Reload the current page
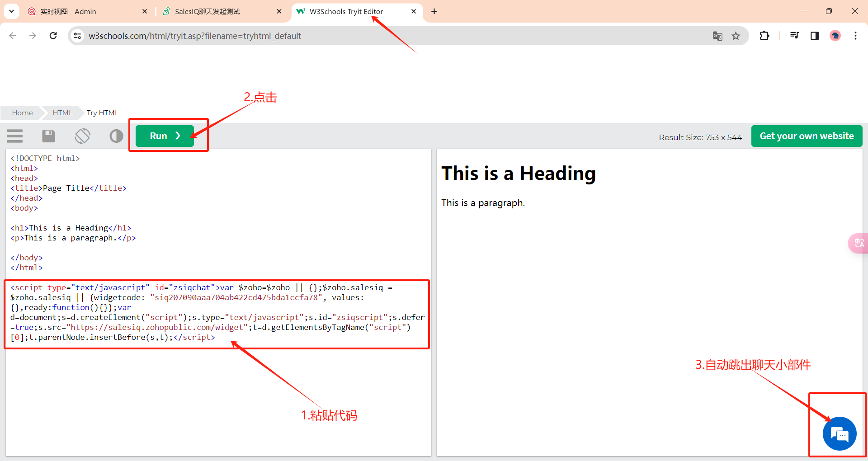868x461 pixels. tap(53, 36)
